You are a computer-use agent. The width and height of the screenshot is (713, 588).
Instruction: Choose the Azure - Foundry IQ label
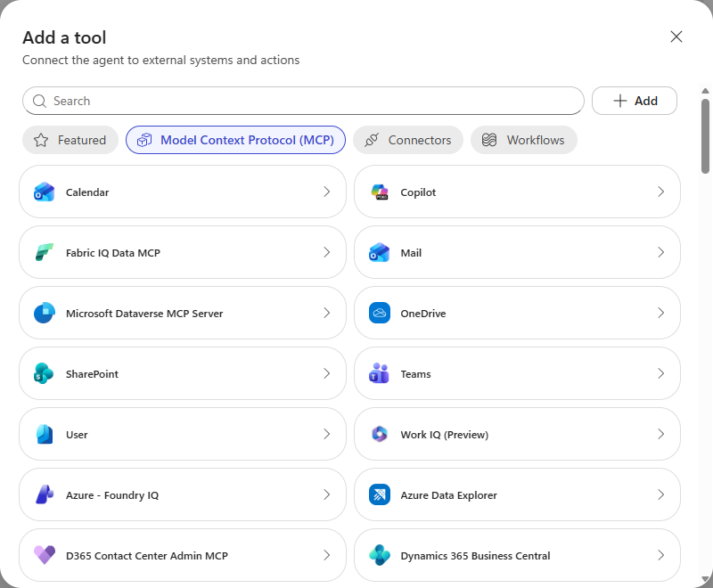tap(112, 494)
